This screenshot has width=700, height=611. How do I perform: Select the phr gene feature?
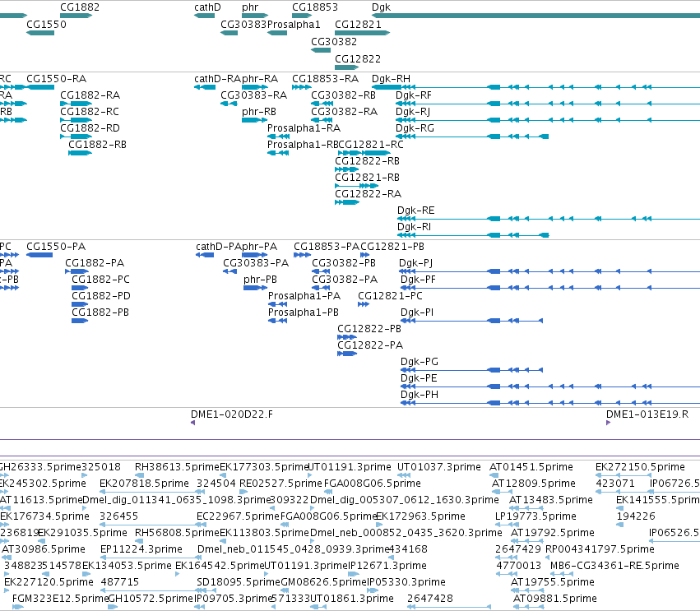coord(255,16)
